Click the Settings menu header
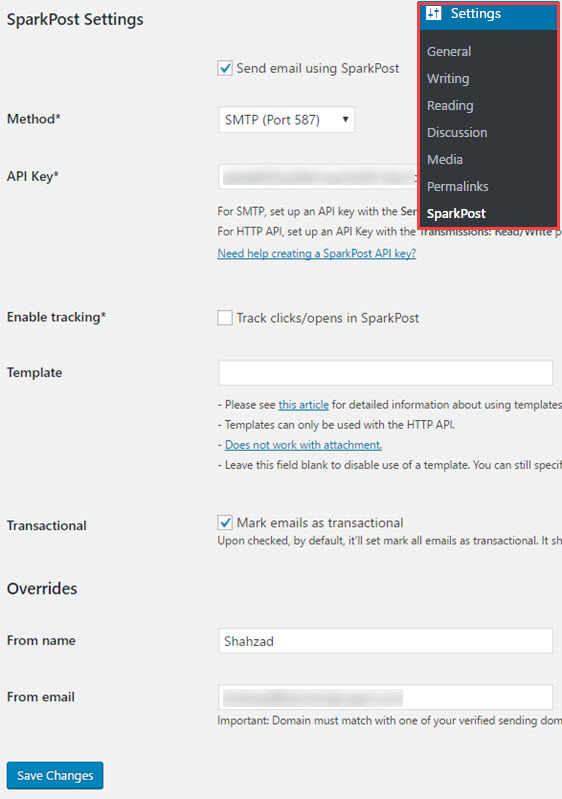Image resolution: width=562 pixels, height=799 pixels. (x=488, y=14)
